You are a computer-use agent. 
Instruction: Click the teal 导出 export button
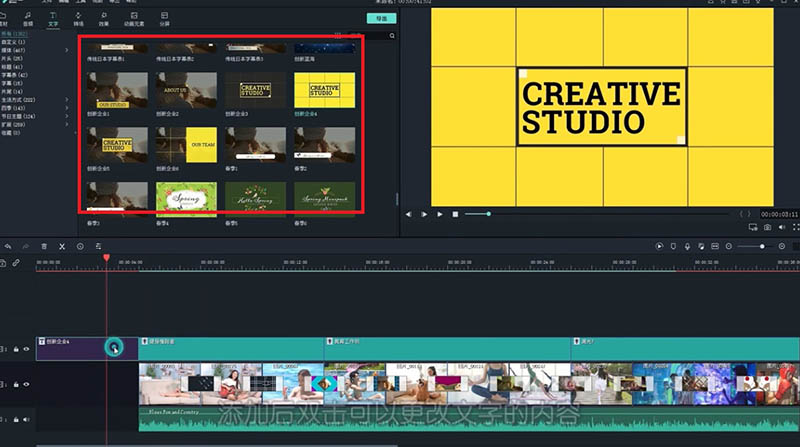380,18
